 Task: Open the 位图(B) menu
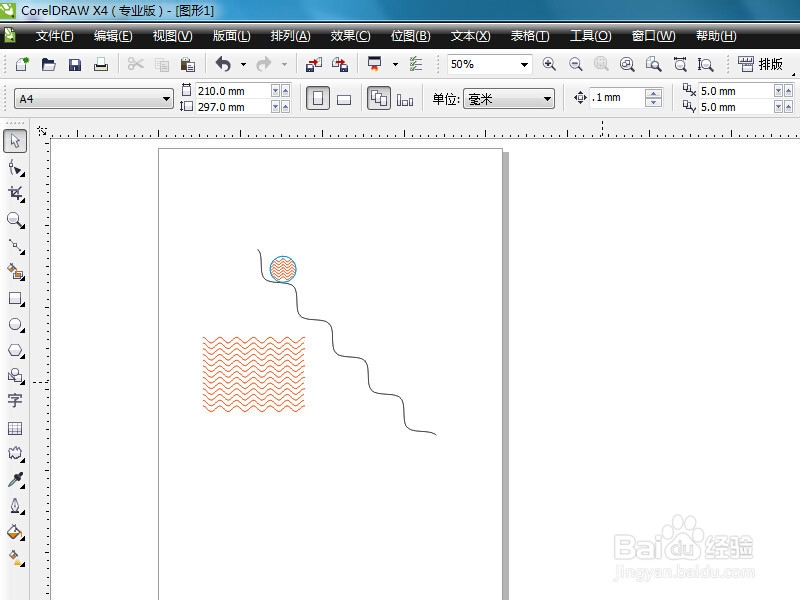(411, 36)
